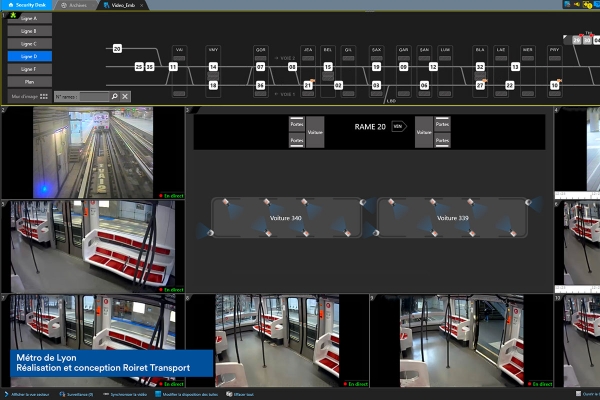Click the top-left camera icon in Voiture 339
The height and width of the screenshot is (400, 600).
(x=391, y=202)
